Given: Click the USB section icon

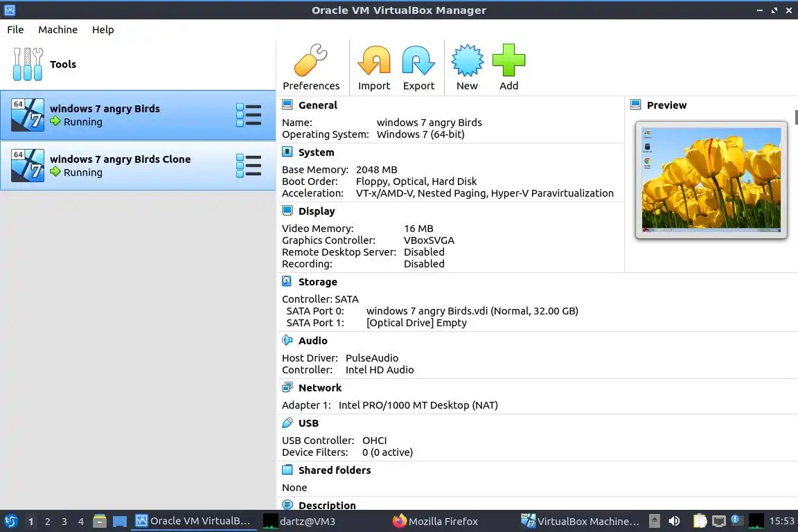Looking at the screenshot, I should 287,423.
